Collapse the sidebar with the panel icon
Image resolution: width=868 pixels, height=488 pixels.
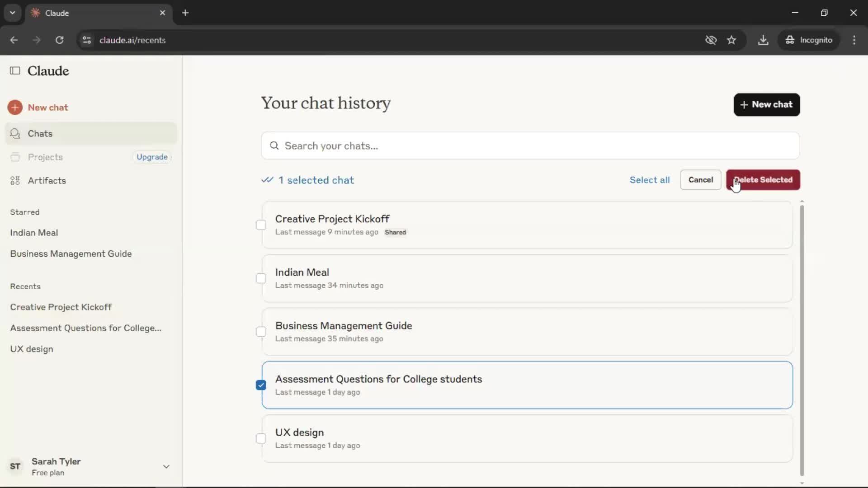(15, 70)
